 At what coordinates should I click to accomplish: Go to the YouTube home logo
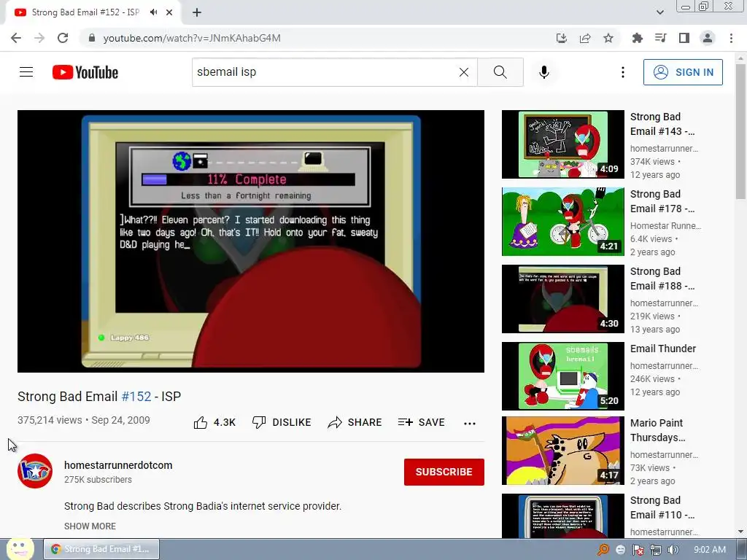(x=85, y=72)
